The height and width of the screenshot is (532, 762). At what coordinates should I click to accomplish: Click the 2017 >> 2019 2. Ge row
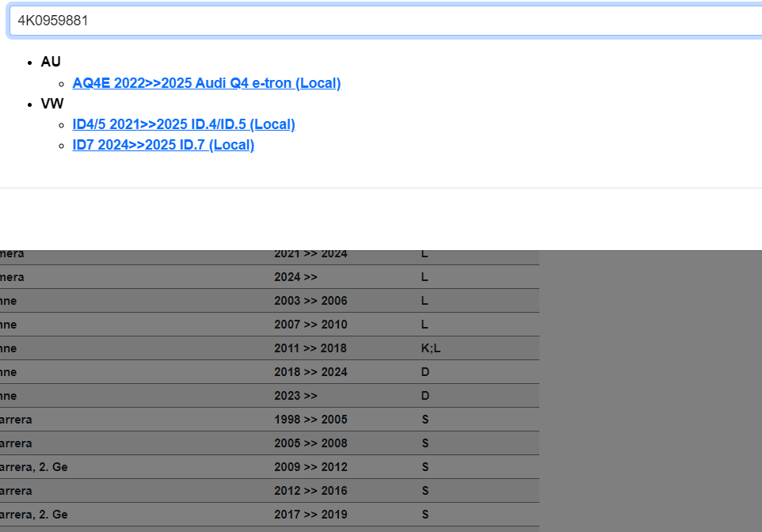tap(311, 515)
